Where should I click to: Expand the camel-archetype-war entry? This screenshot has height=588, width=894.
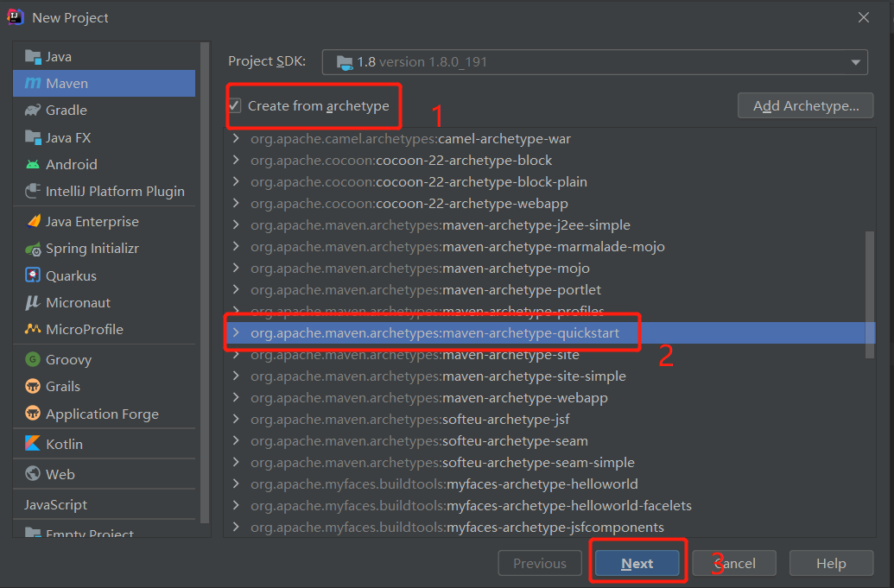tap(236, 138)
